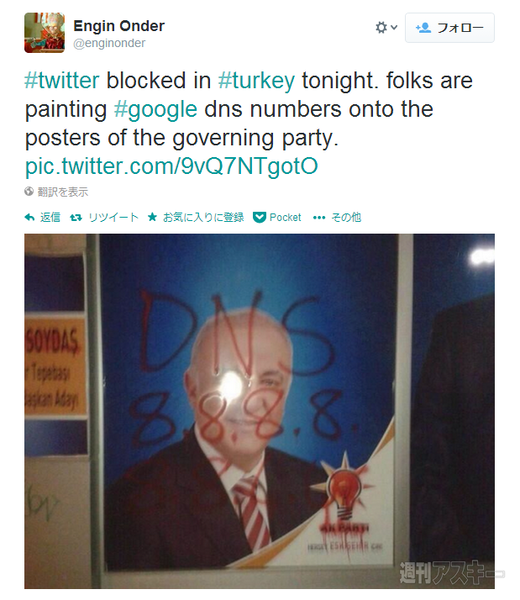Click the Pocket label text
Viewport: 520px width, 600px height.
(x=285, y=217)
